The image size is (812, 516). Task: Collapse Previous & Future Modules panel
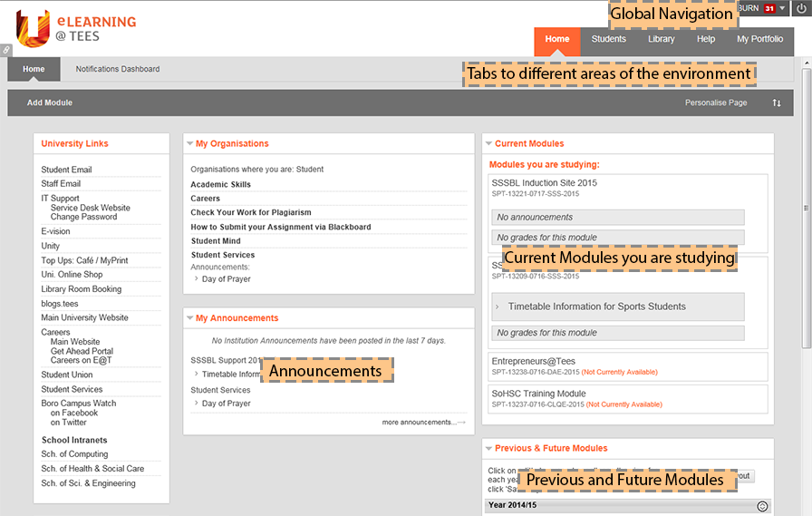[x=488, y=448]
